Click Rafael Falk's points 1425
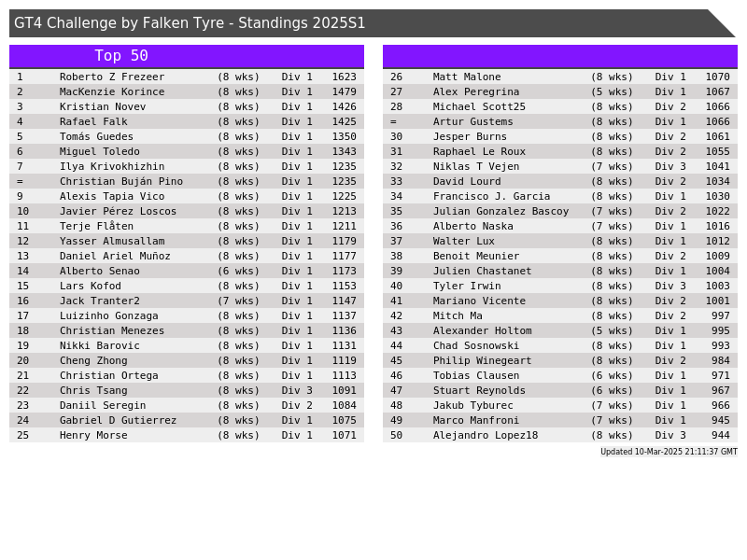The image size is (747, 560). coord(344,121)
